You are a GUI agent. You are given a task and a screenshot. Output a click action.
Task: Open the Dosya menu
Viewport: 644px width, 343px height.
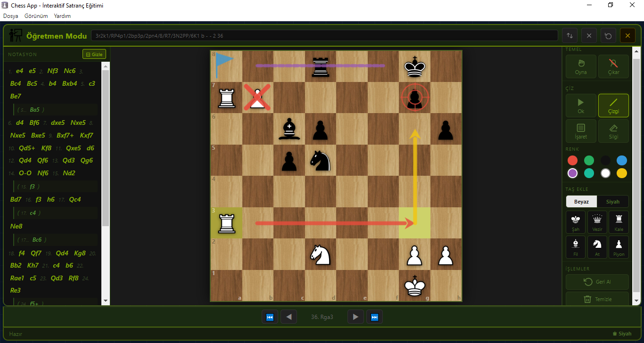coord(11,16)
